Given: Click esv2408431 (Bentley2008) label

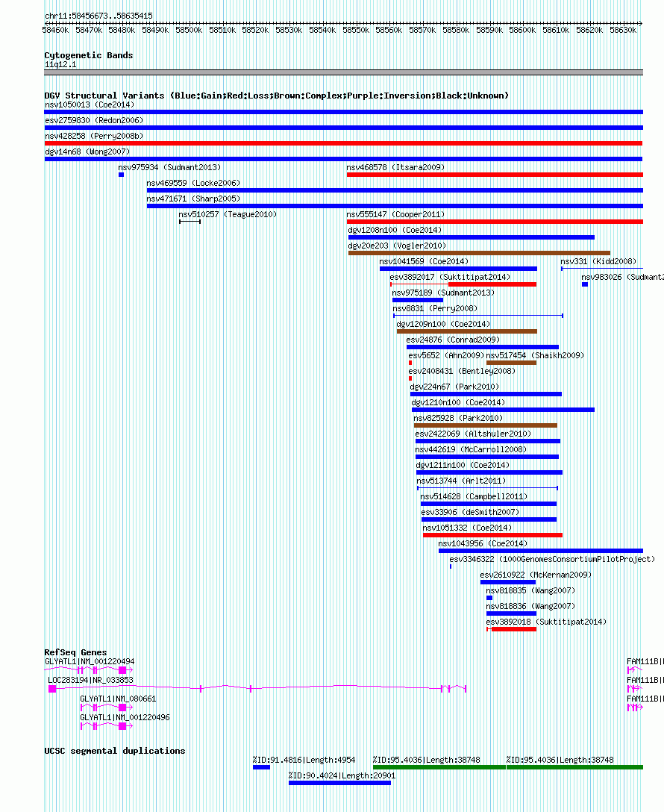Looking at the screenshot, I should point(462,372).
